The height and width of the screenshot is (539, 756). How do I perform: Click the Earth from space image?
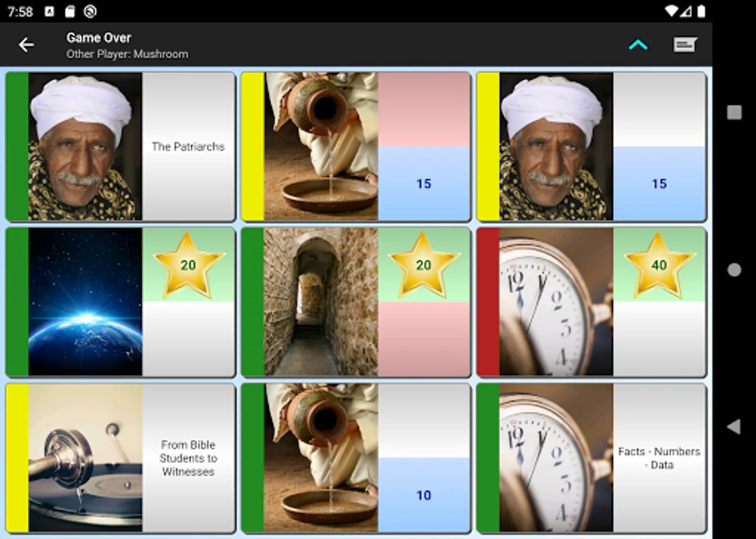pos(85,302)
